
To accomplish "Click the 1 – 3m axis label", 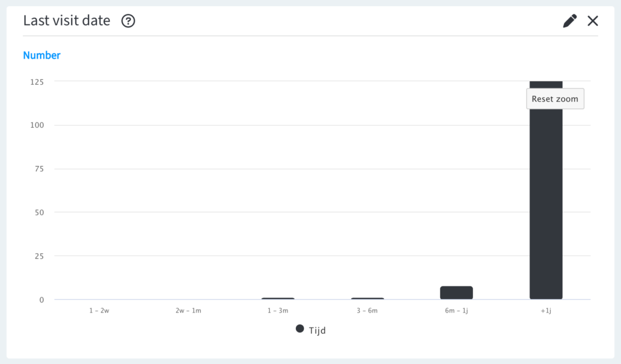I will (x=278, y=311).
